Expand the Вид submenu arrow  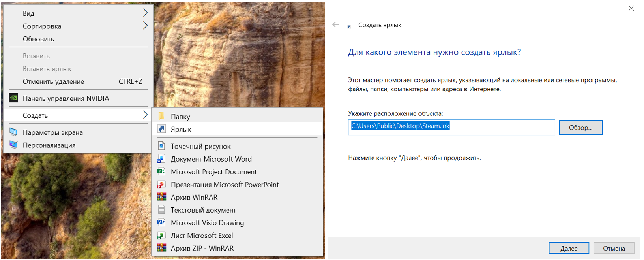pos(145,13)
